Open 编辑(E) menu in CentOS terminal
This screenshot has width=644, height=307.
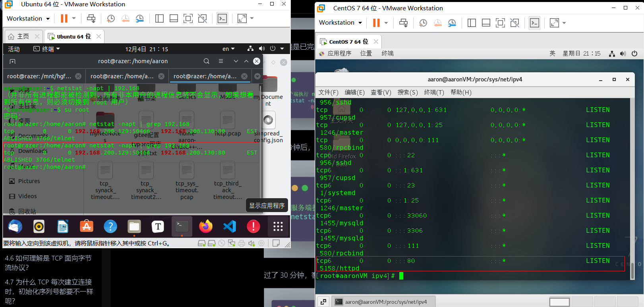point(354,92)
